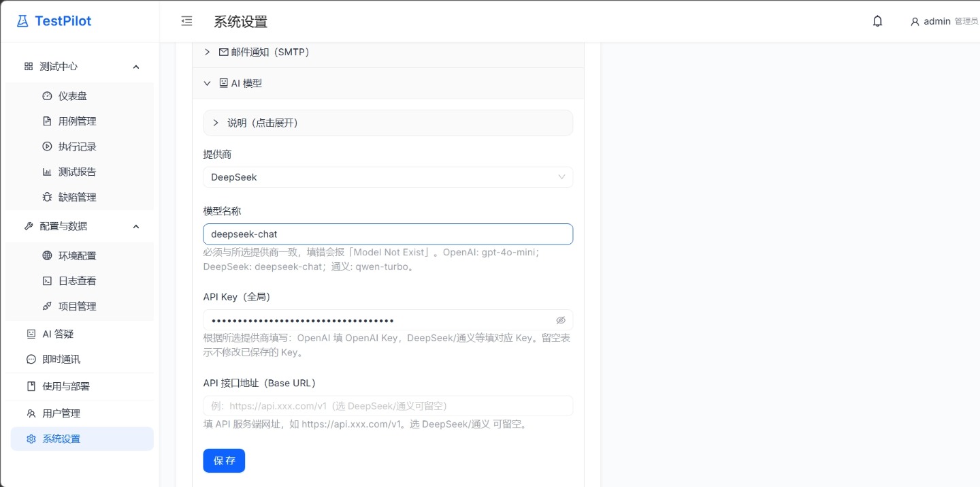This screenshot has height=487, width=980.
Task: Click the 邮件通知（SMTP）header text
Action: (x=270, y=52)
